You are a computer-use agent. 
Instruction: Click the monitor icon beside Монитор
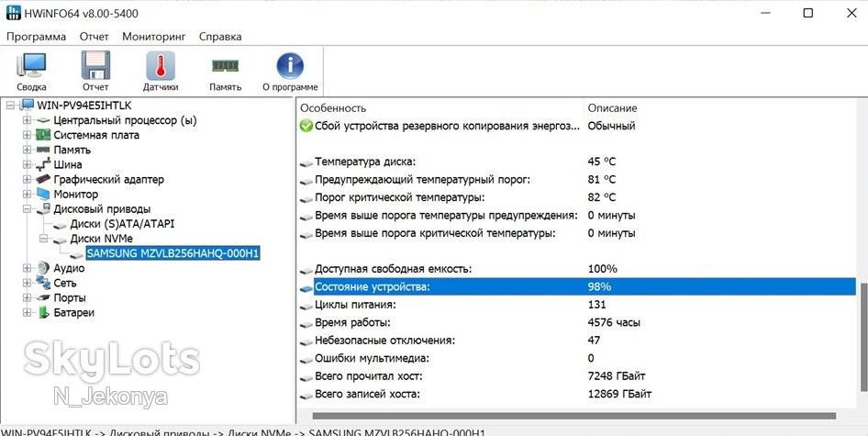point(43,194)
